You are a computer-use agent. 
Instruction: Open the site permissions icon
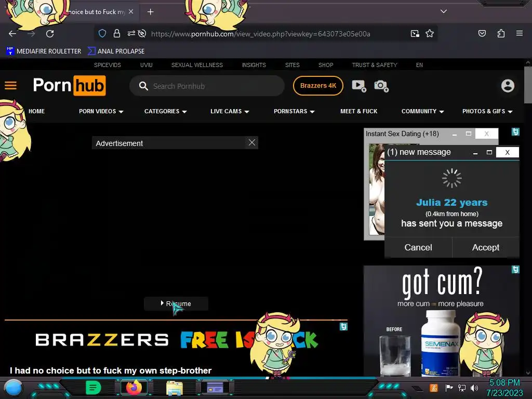(x=131, y=33)
